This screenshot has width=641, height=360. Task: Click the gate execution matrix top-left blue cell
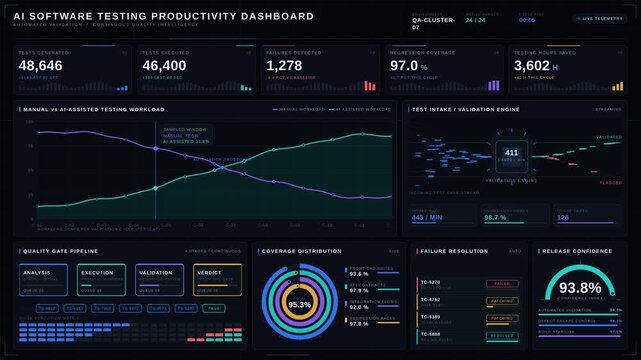click(x=23, y=325)
